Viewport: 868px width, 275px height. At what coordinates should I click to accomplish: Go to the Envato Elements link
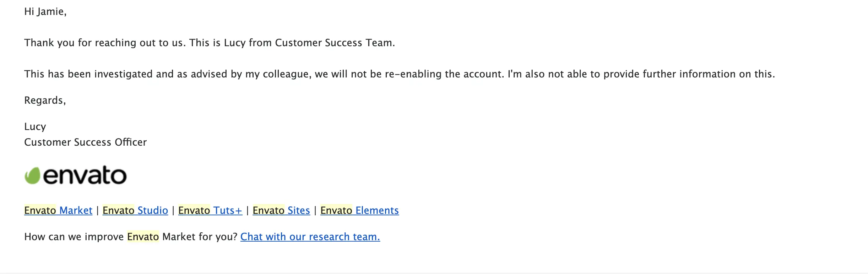coord(359,210)
